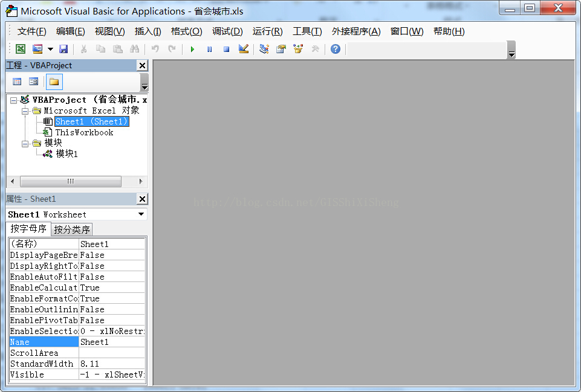Open the 外接程序(A) menu
This screenshot has width=581, height=392.
(356, 31)
